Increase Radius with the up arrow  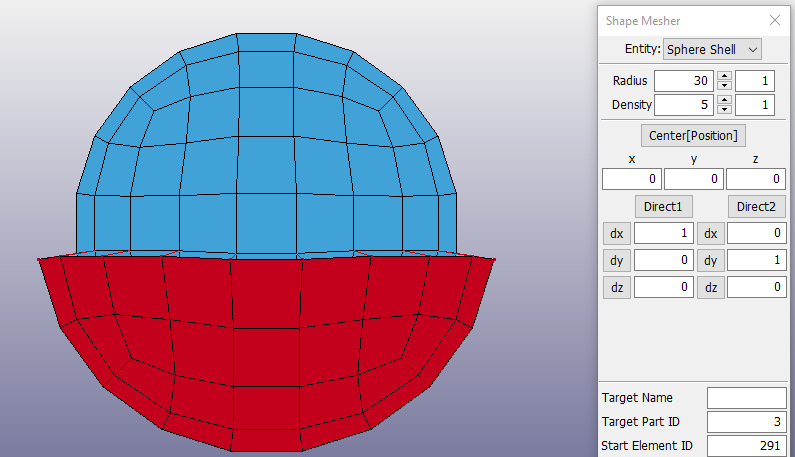(725, 76)
